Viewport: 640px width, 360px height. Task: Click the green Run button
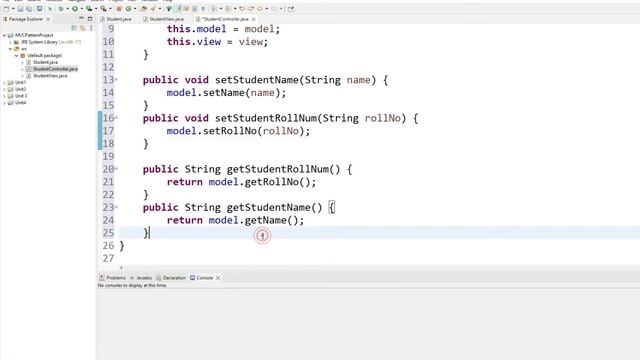[75, 9]
